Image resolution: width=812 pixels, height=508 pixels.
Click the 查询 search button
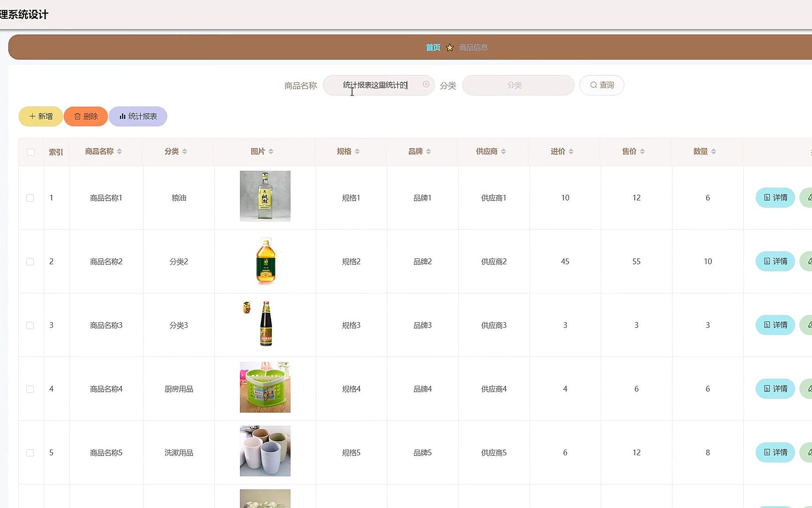(602, 85)
